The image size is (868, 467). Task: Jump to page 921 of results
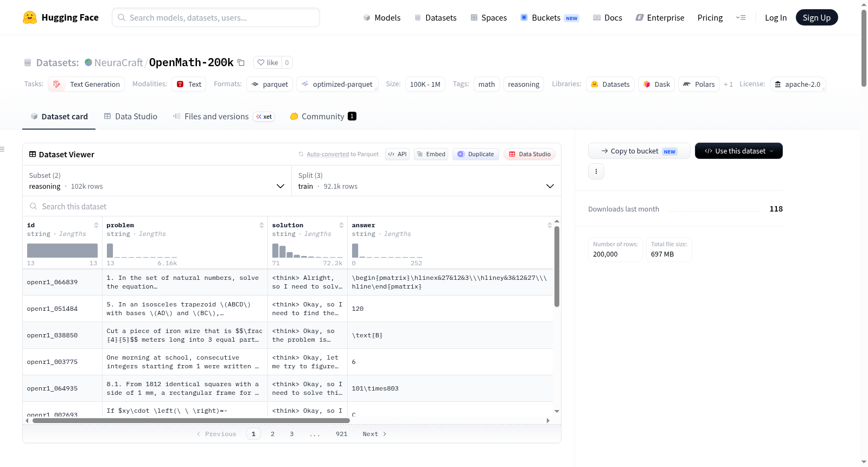[x=342, y=434]
